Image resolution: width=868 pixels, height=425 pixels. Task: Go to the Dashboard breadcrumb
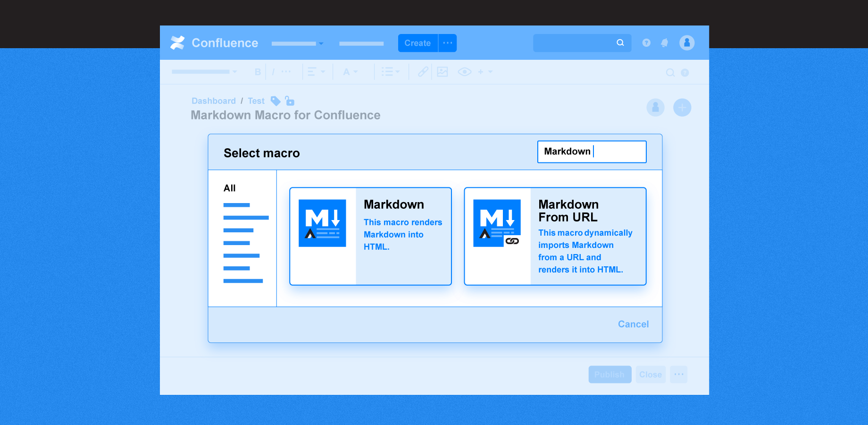[214, 101]
